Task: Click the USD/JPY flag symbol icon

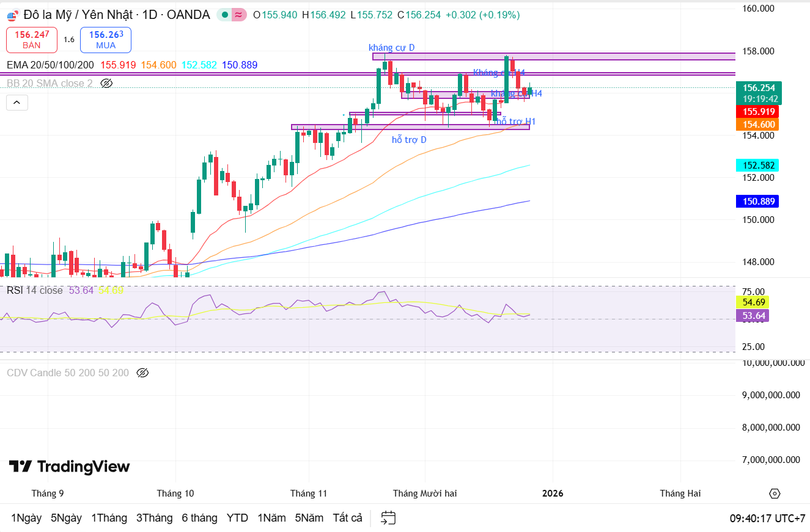Action: [x=12, y=15]
